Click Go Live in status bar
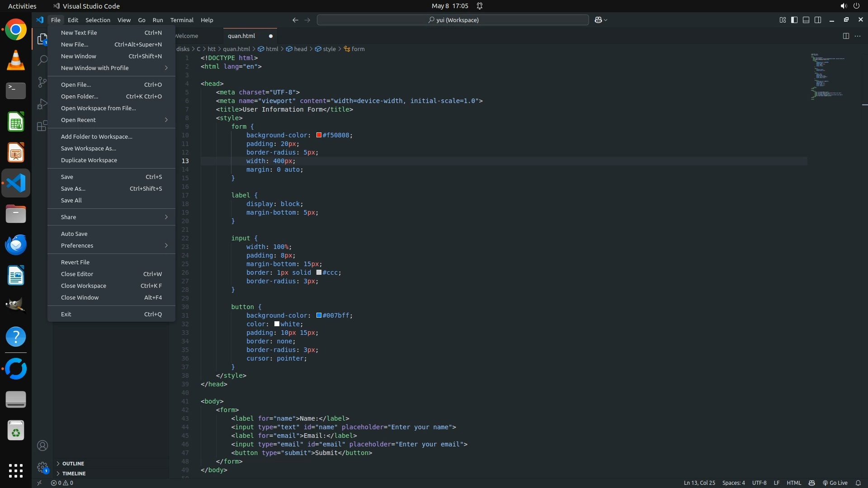This screenshot has height=488, width=868. [835, 483]
